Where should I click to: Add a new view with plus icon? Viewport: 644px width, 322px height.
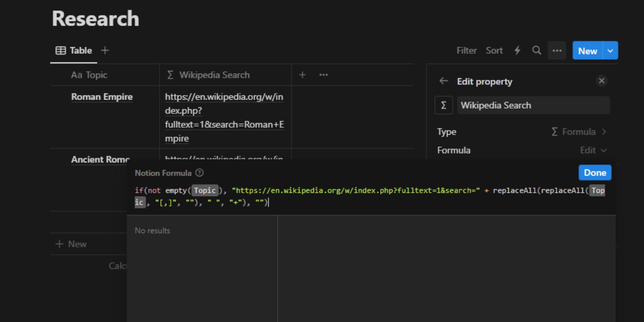point(105,51)
